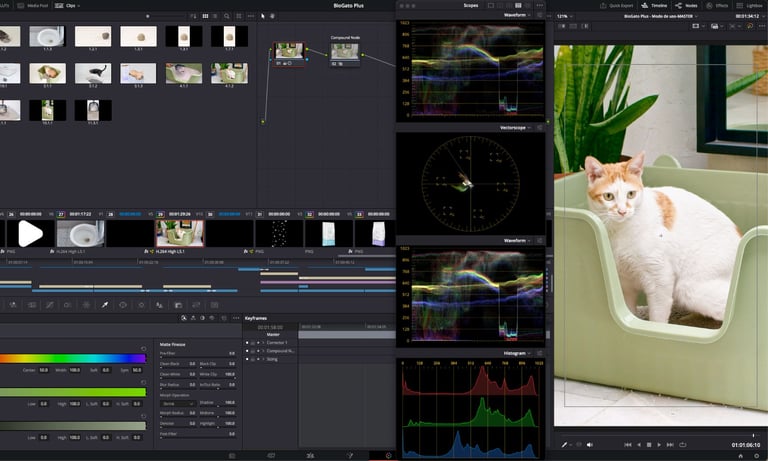Open the Media Pool panel

pyautogui.click(x=32, y=6)
